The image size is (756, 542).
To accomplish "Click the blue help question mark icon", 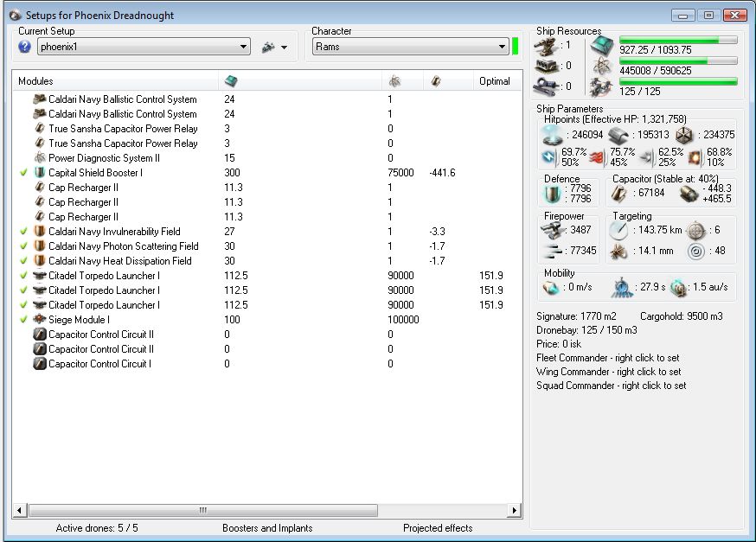I will coord(24,47).
